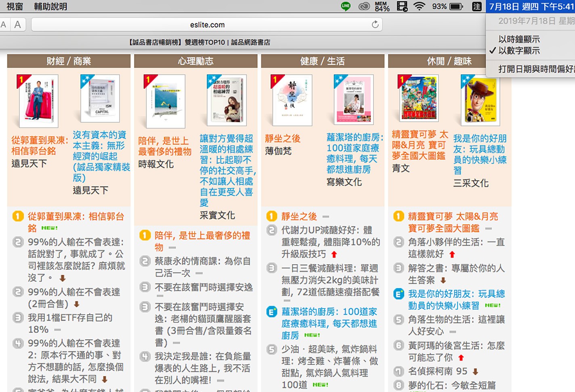Open ranked item 名偵探柯南 95

tap(438, 371)
